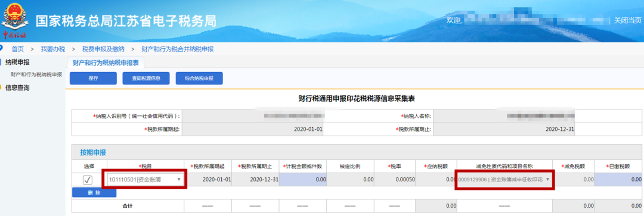Click the 保存 button
Viewport: 644px width, 216px height.
(x=93, y=79)
